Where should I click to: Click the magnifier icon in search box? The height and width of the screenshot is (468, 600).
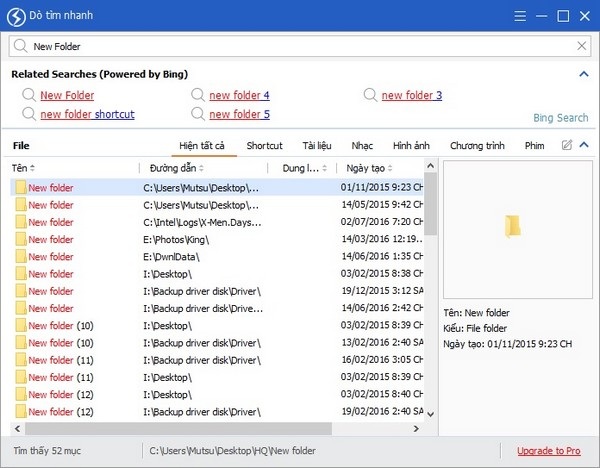click(x=20, y=46)
